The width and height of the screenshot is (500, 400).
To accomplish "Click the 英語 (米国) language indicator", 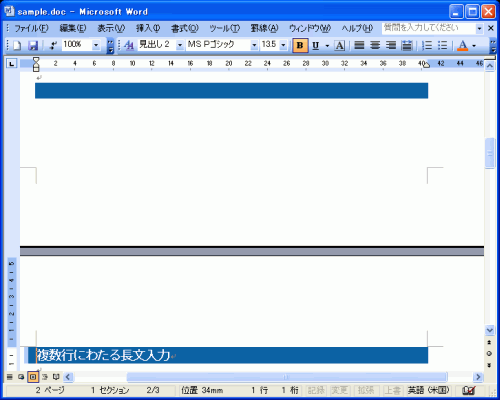I will 428,390.
